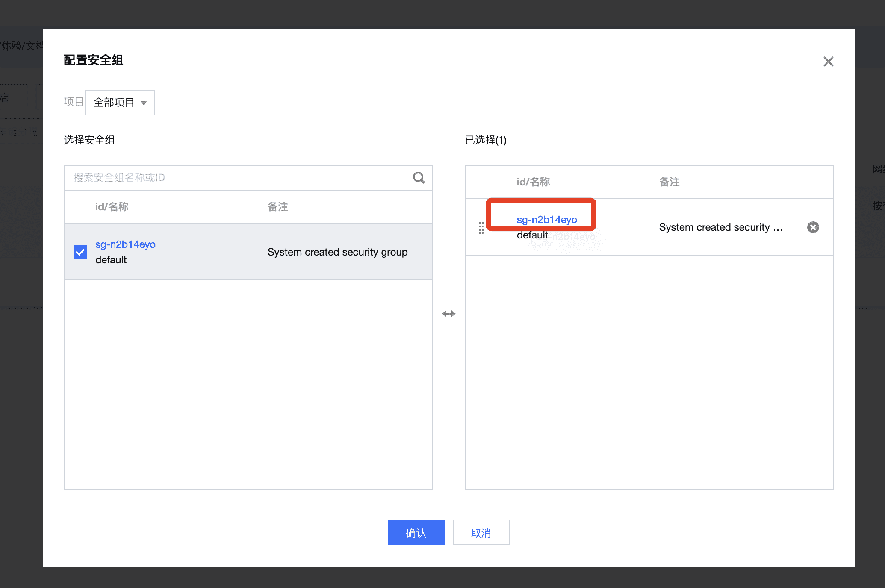Focus the 搜索安全组名称或ID search field
Image resolution: width=885 pixels, height=588 pixels.
[239, 178]
